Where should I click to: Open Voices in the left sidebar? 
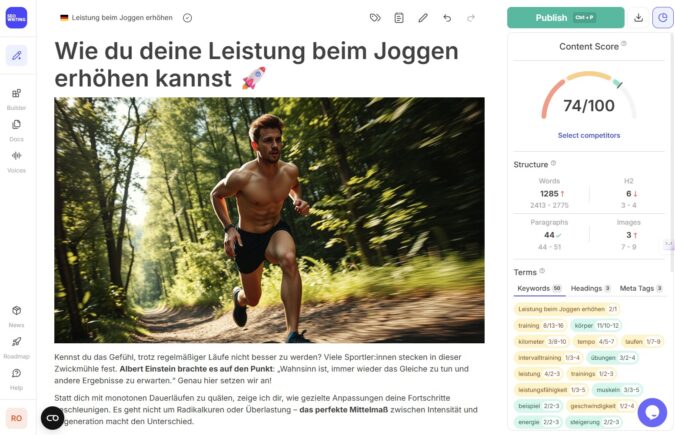point(16,162)
